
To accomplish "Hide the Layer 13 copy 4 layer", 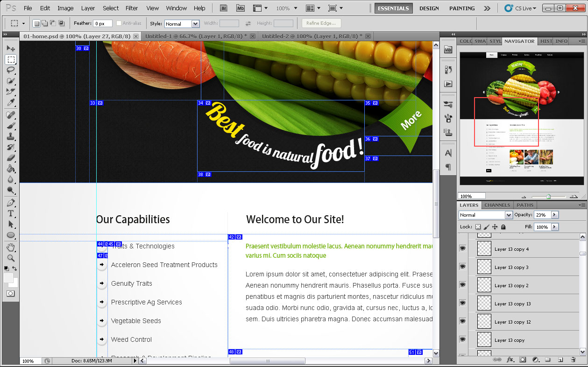I will tap(462, 248).
